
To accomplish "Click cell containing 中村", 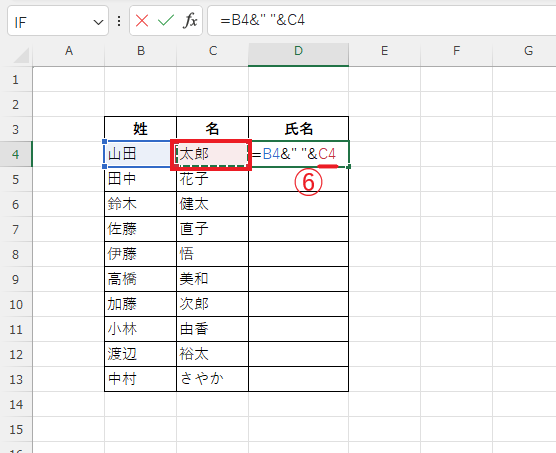I will coord(141,379).
